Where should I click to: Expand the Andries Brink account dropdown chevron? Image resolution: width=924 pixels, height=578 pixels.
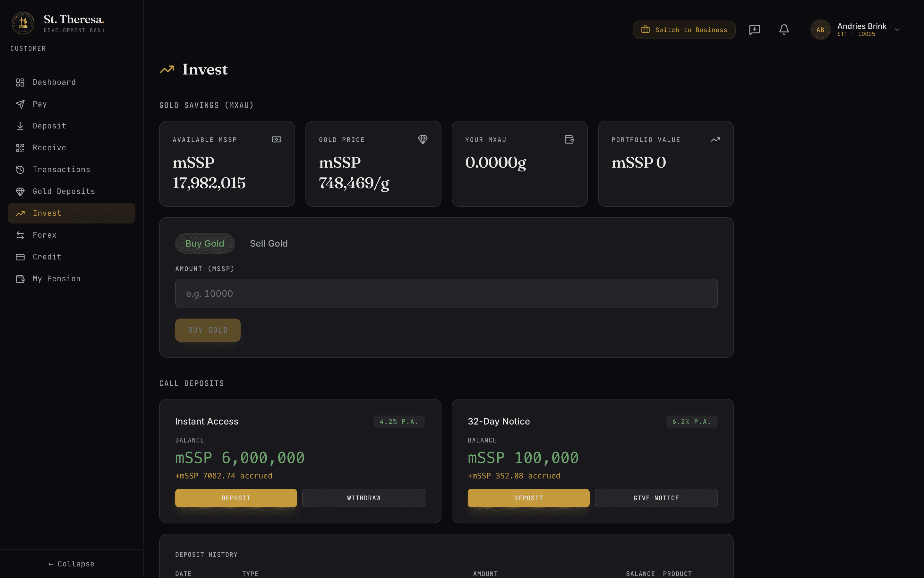[x=897, y=30]
